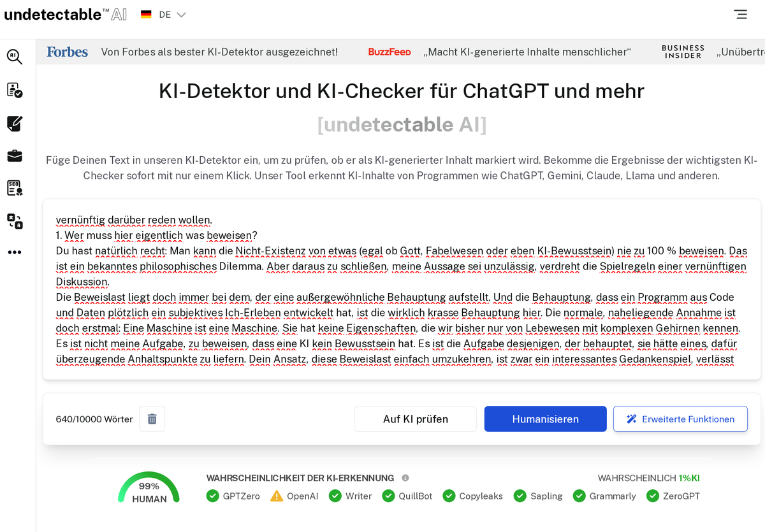
Task: Click the Auf KI prüfen button
Action: (x=415, y=419)
